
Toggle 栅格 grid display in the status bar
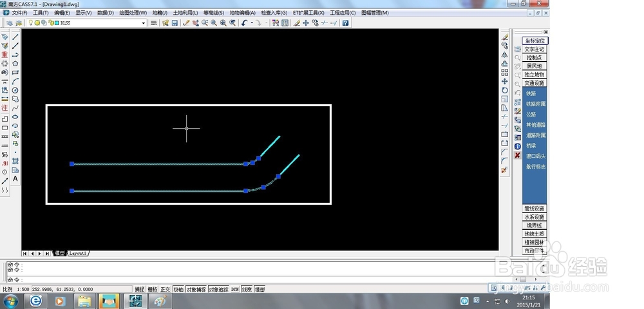coord(153,289)
